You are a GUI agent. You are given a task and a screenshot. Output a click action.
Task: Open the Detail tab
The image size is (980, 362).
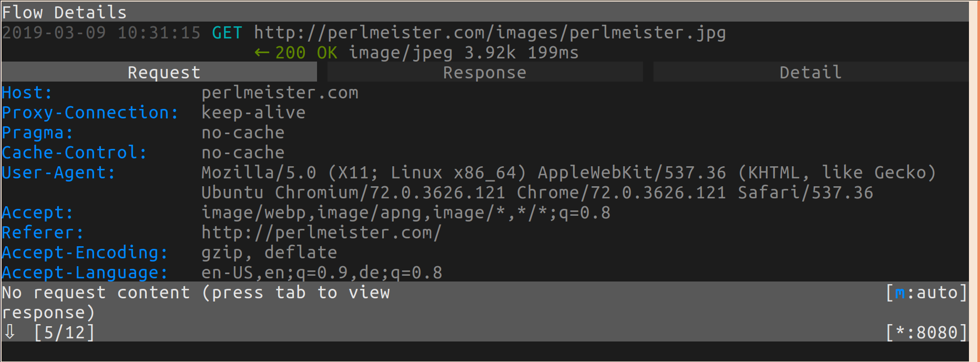[x=810, y=73]
